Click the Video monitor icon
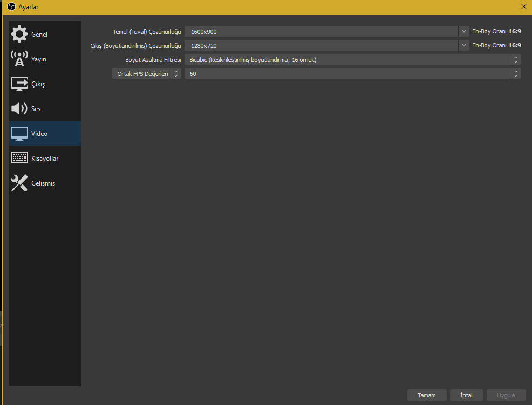 (x=19, y=134)
